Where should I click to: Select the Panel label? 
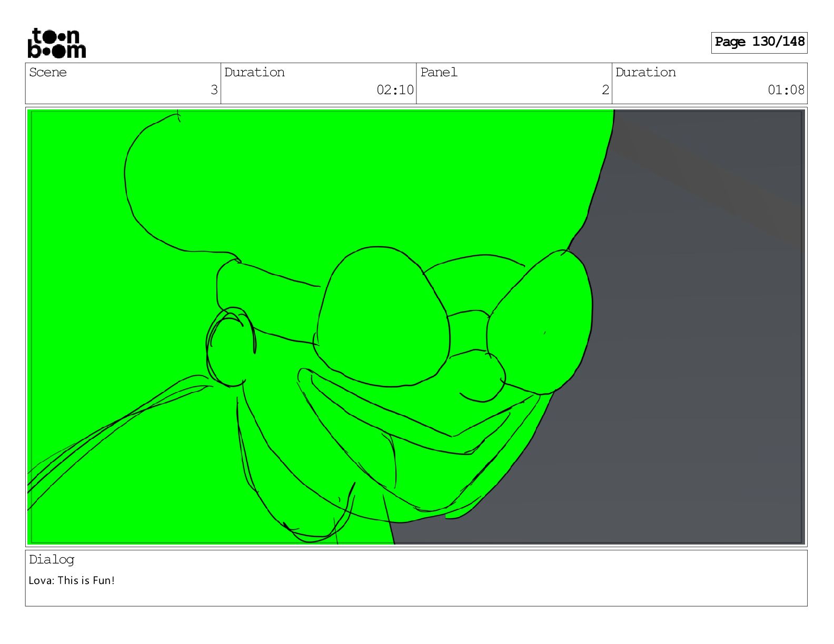439,73
